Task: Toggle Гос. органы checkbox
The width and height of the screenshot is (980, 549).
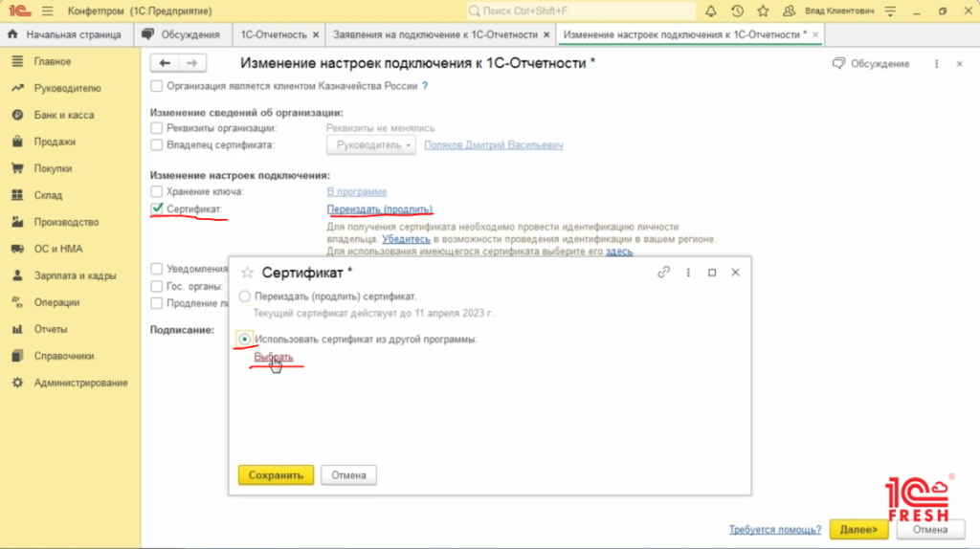Action: pos(156,286)
